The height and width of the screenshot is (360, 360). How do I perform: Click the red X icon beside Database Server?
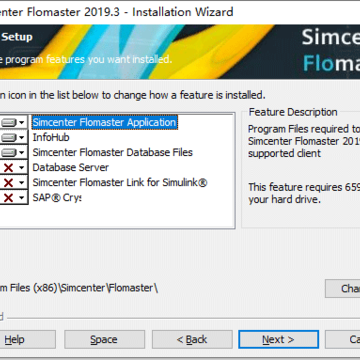[x=8, y=168]
